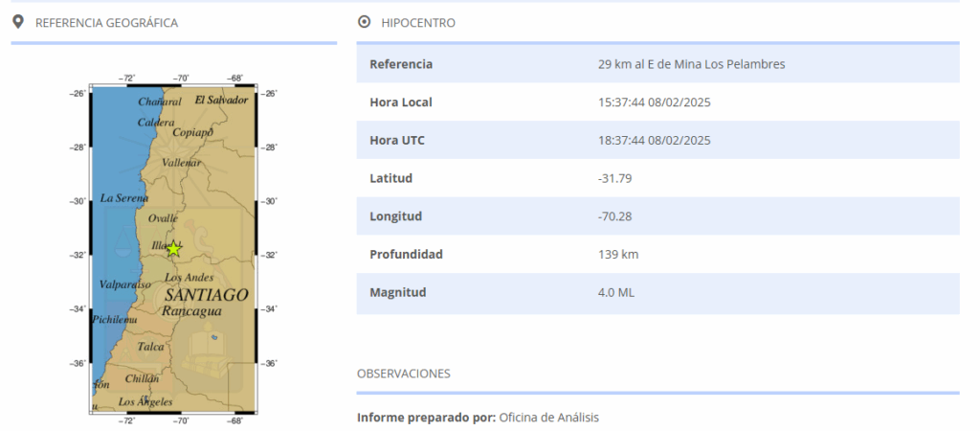The width and height of the screenshot is (980, 431).
Task: Click the Latitud value -31.79
Action: click(614, 178)
